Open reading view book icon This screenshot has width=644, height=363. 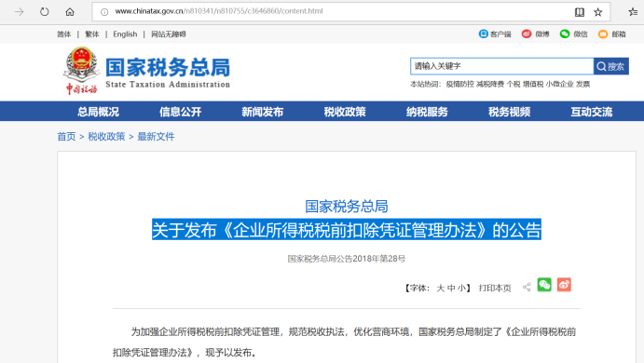[580, 12]
